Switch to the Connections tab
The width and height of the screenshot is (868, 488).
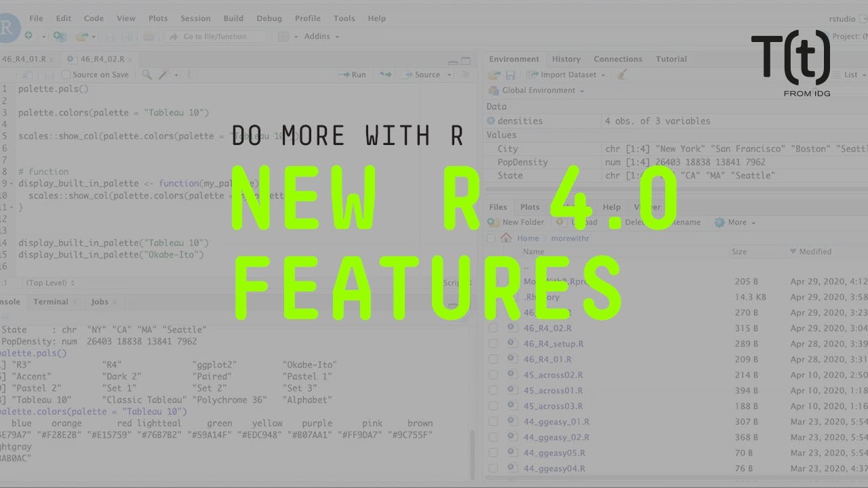[x=618, y=59]
